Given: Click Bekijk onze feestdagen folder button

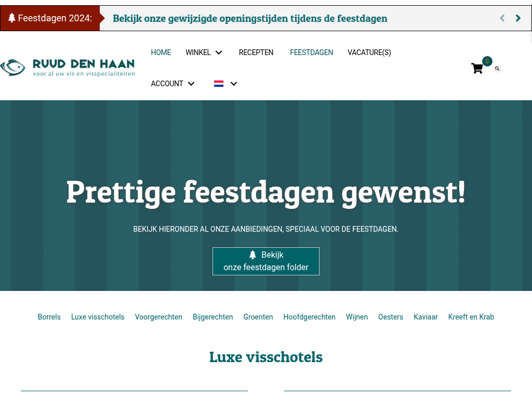Looking at the screenshot, I should [x=266, y=261].
